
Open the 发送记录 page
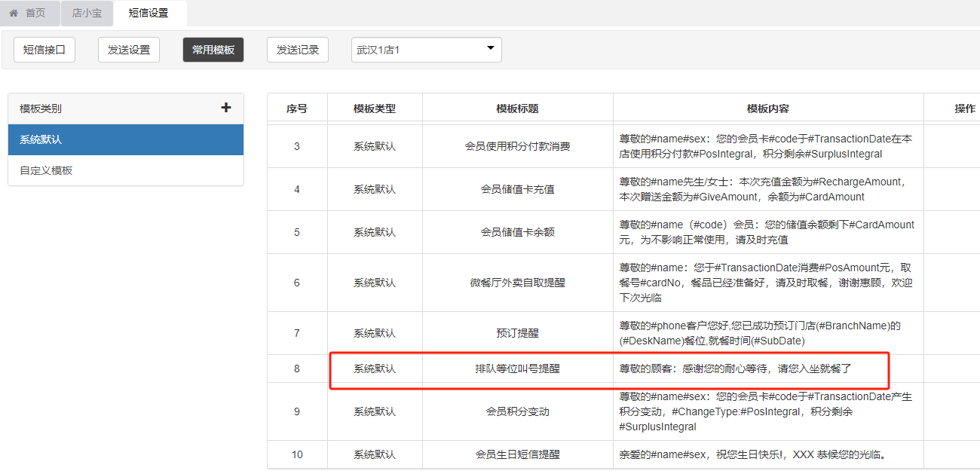[x=298, y=50]
